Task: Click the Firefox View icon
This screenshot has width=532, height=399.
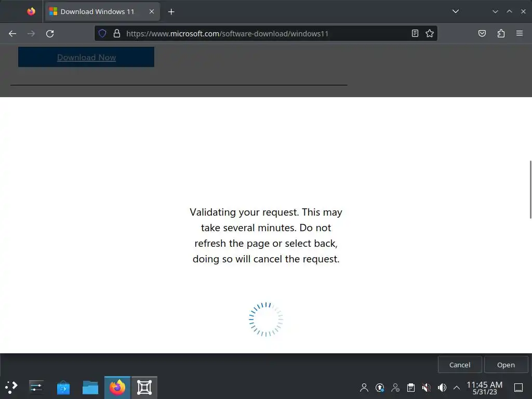Action: coord(31,11)
